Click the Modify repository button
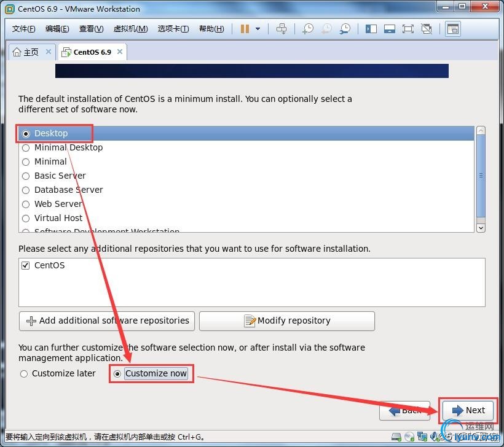 (286, 321)
